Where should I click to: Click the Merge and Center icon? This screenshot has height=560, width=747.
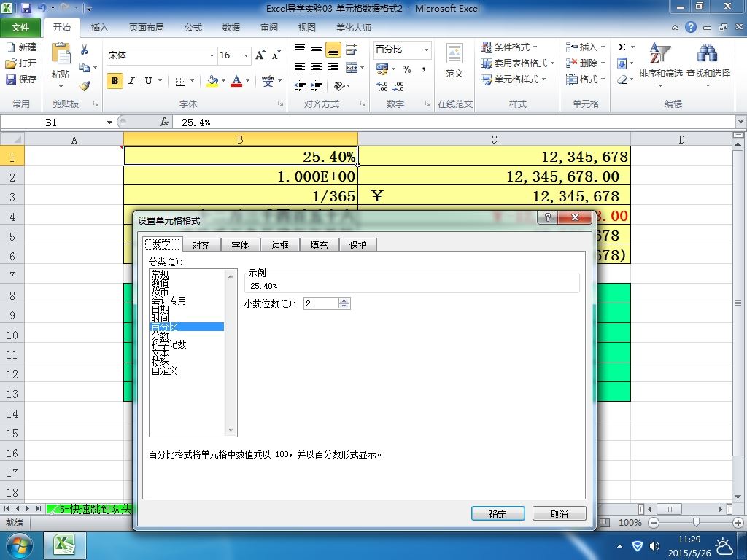point(352,68)
